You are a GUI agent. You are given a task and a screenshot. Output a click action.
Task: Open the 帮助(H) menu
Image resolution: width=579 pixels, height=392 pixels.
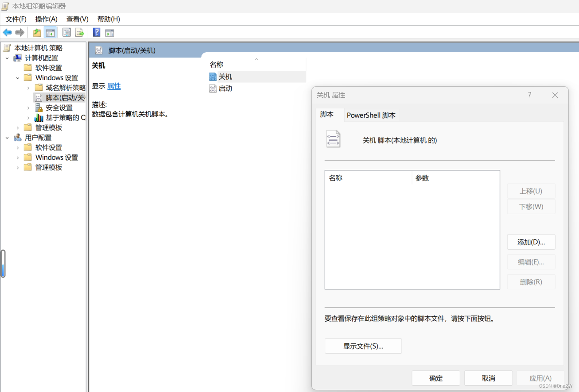tap(109, 19)
